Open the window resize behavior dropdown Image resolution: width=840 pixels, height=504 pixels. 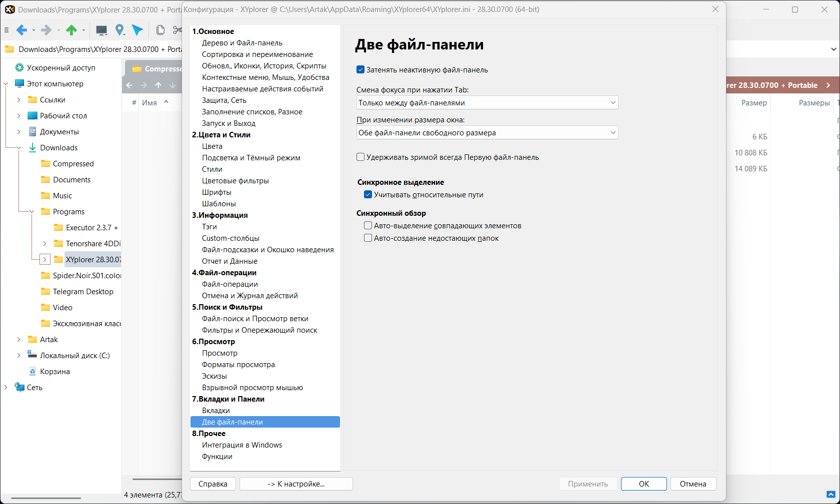tap(487, 132)
